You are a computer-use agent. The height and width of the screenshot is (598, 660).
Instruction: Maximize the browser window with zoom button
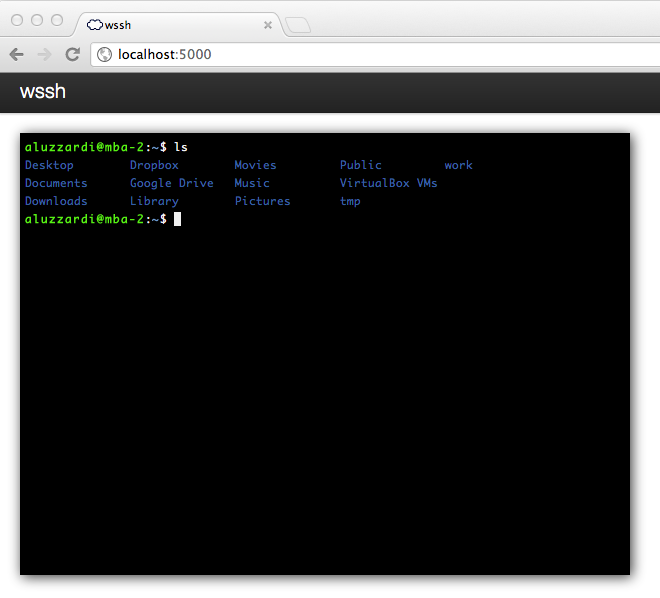(x=57, y=20)
